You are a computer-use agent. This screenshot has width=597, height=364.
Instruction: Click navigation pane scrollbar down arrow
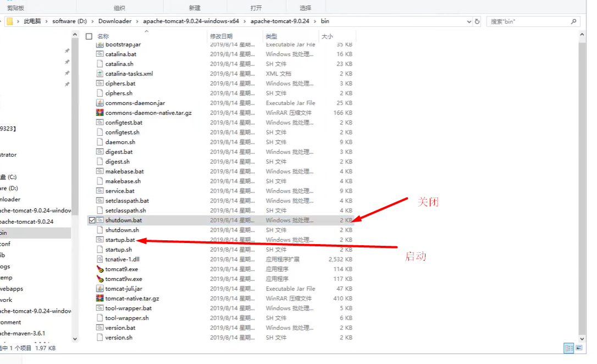click(x=75, y=339)
